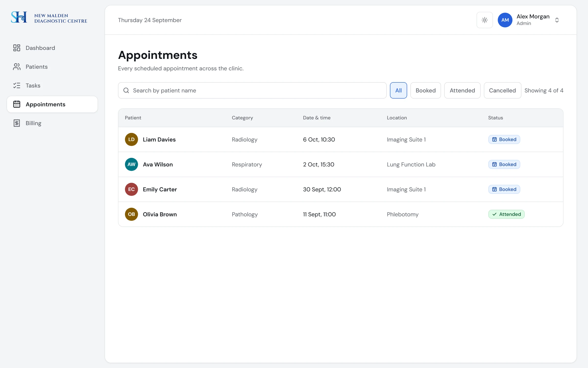Filter appointments by Attended
This screenshot has height=368, width=588.
click(x=462, y=91)
